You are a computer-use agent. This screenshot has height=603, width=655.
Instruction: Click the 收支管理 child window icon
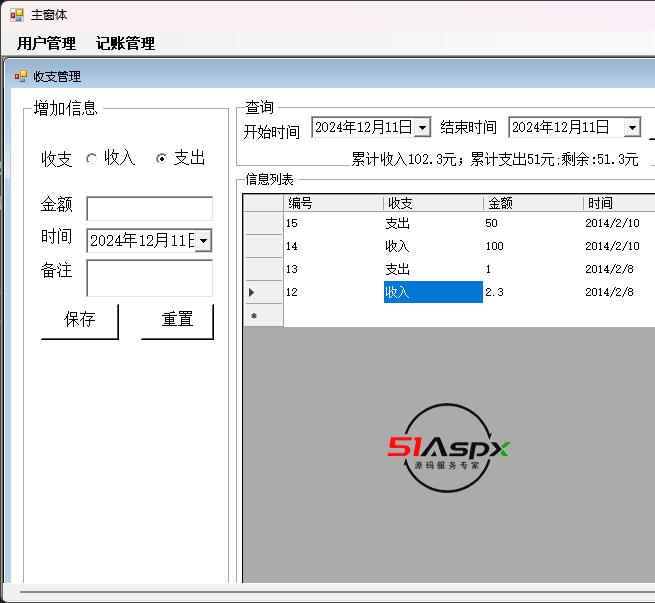pyautogui.click(x=20, y=76)
